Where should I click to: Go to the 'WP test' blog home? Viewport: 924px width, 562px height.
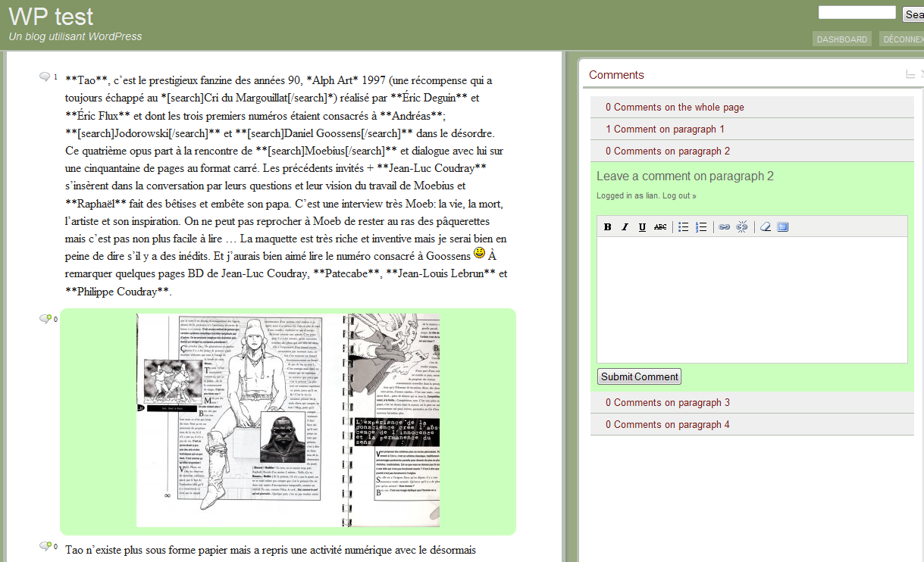pyautogui.click(x=52, y=17)
